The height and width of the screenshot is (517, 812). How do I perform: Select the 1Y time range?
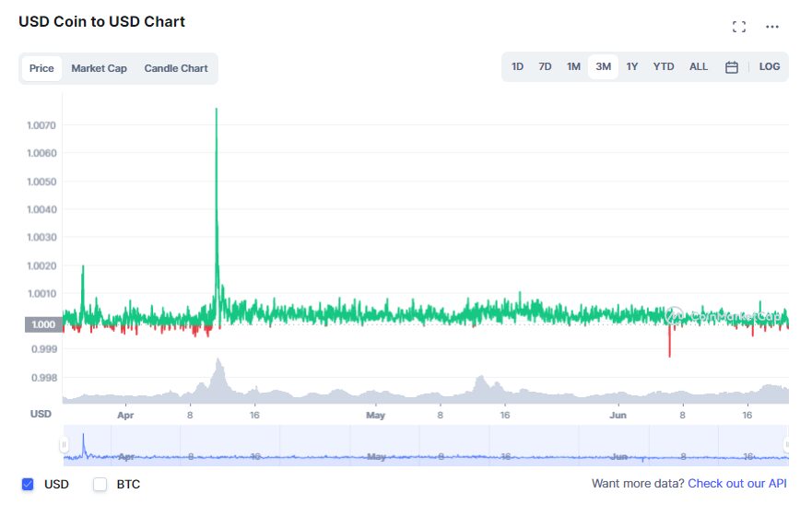[x=631, y=66]
